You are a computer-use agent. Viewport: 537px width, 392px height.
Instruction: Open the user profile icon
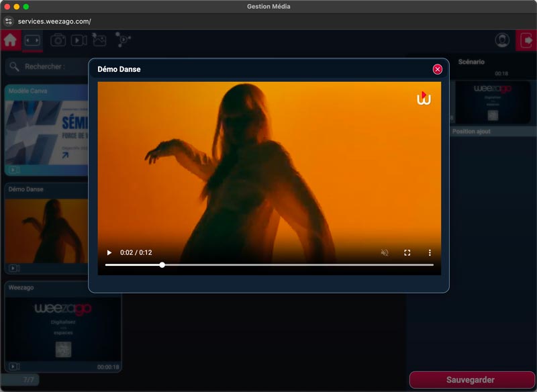pyautogui.click(x=501, y=40)
